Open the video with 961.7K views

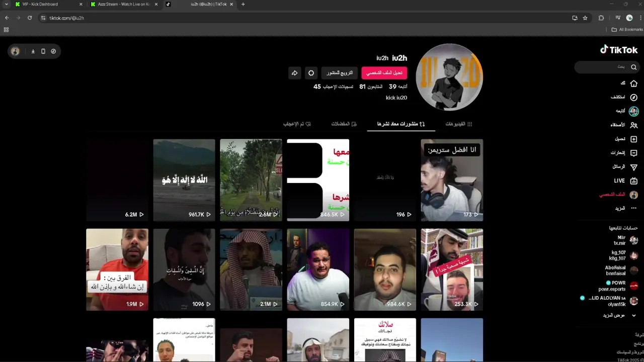[x=184, y=180]
